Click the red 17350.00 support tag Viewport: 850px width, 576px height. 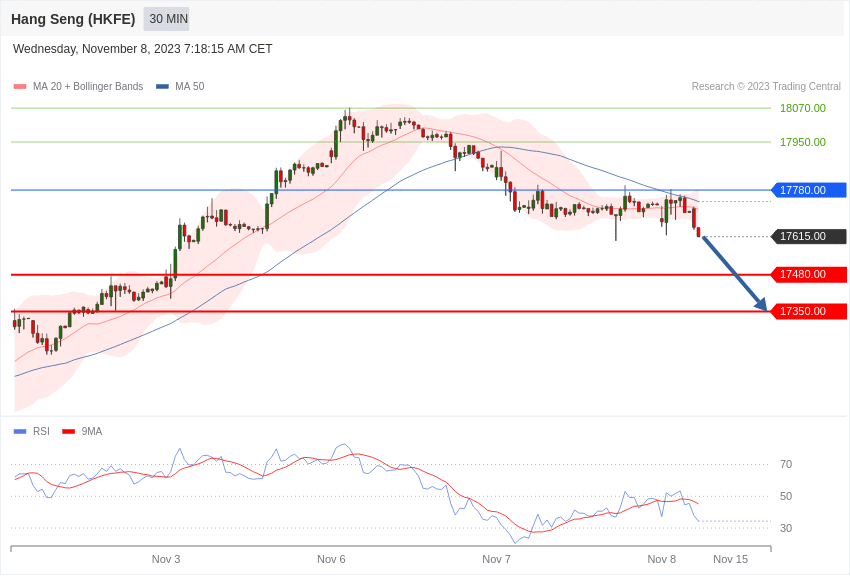point(809,311)
